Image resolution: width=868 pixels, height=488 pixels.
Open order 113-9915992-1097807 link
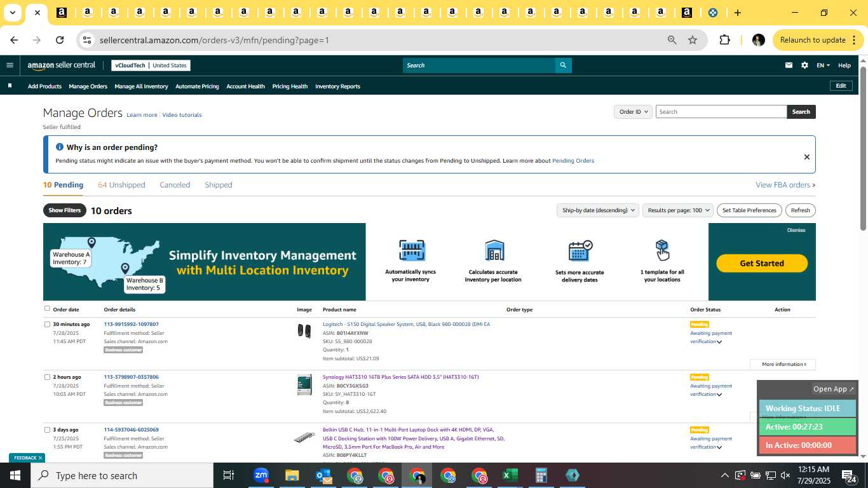(132, 324)
